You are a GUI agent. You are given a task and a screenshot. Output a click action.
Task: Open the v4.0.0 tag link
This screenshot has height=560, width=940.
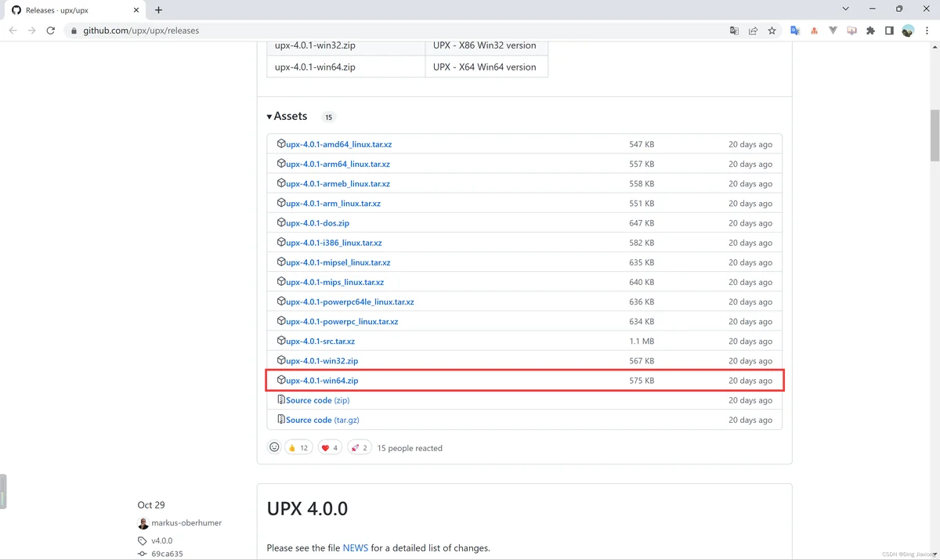click(162, 540)
